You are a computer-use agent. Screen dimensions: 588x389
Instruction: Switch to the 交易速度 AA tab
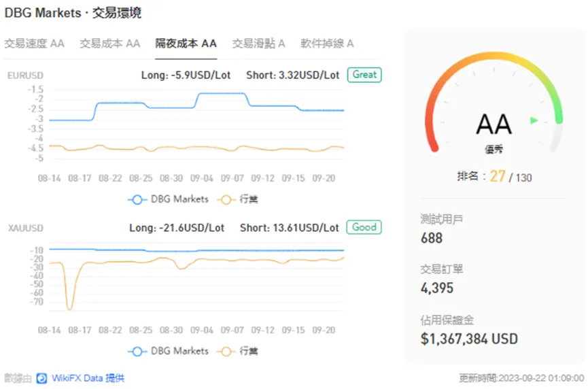pyautogui.click(x=34, y=44)
